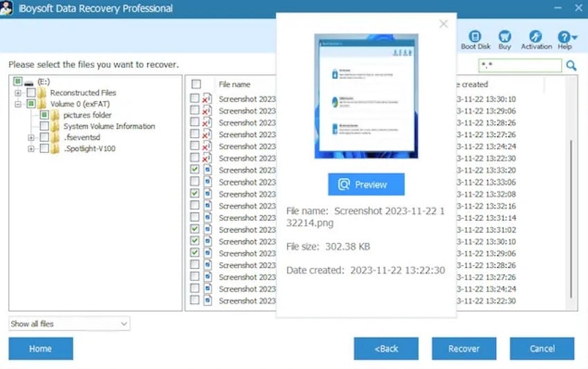Screen dimensions: 588x369
Task: Click file icon of the 13:33:06 row
Action: [x=208, y=182]
